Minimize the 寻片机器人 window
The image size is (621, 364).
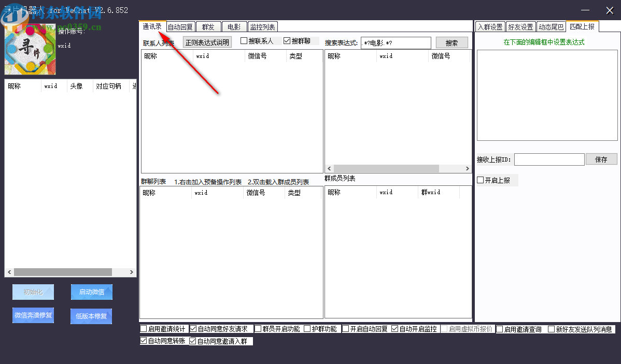(585, 10)
